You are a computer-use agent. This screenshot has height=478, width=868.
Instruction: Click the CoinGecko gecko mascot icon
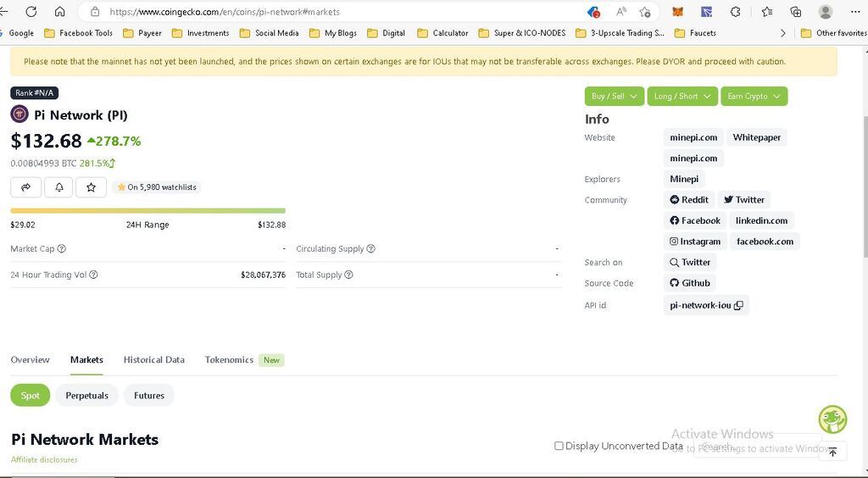pyautogui.click(x=832, y=420)
